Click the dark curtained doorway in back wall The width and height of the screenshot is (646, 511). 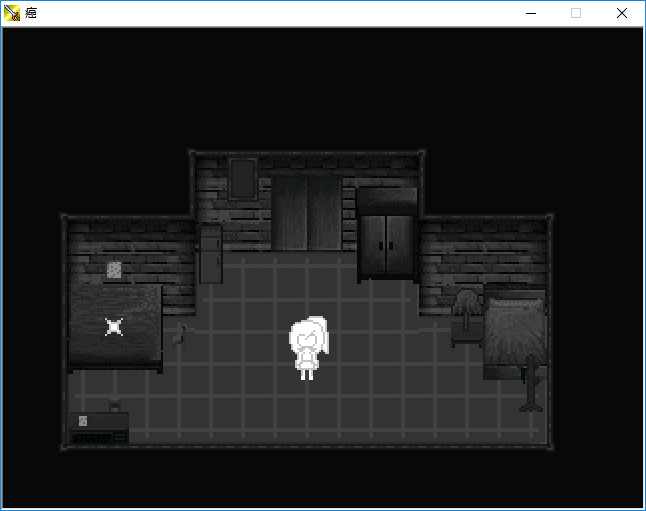[x=307, y=213]
